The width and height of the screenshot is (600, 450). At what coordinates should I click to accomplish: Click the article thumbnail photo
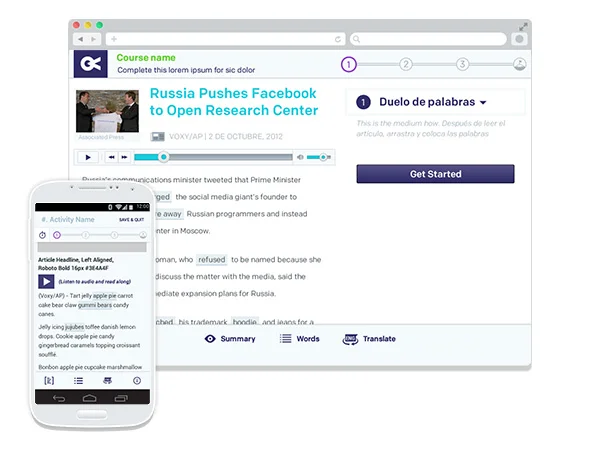coord(108,111)
